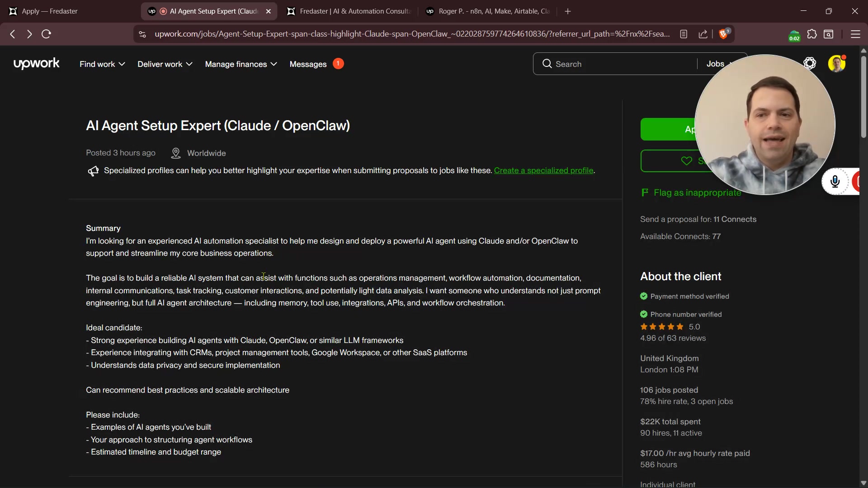Click the share icon in address bar
This screenshot has width=868, height=488.
click(703, 34)
